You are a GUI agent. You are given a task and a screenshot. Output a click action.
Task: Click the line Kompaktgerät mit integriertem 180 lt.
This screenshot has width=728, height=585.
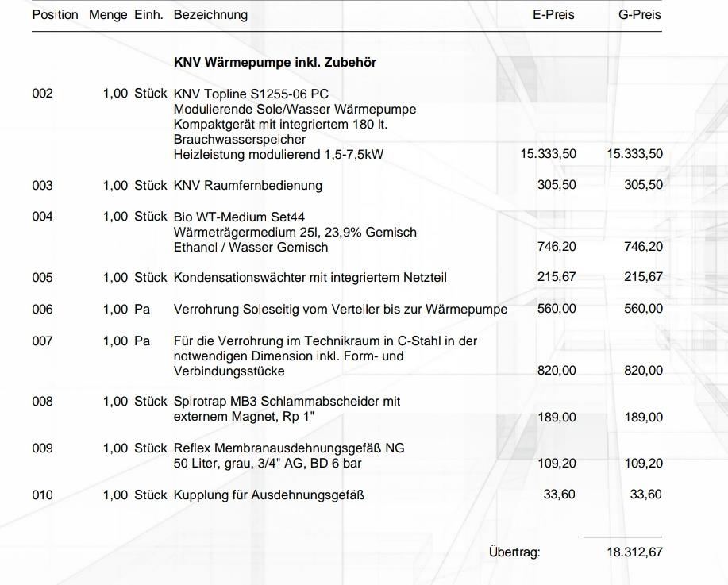point(281,125)
